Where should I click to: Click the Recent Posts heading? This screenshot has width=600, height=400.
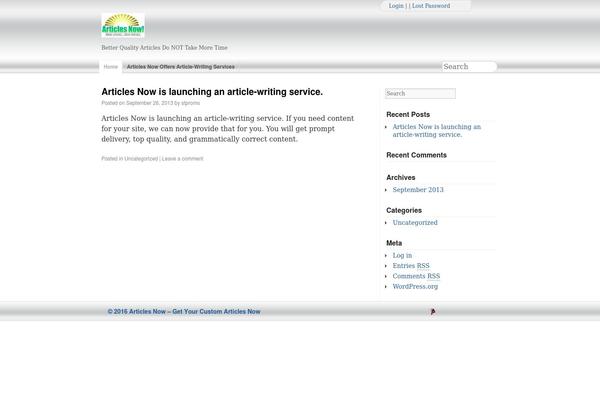(408, 114)
